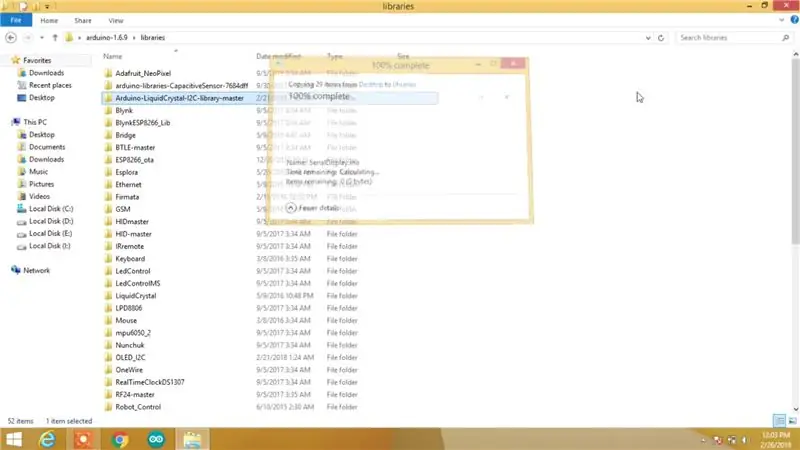Open the Help question mark icon

[794, 20]
